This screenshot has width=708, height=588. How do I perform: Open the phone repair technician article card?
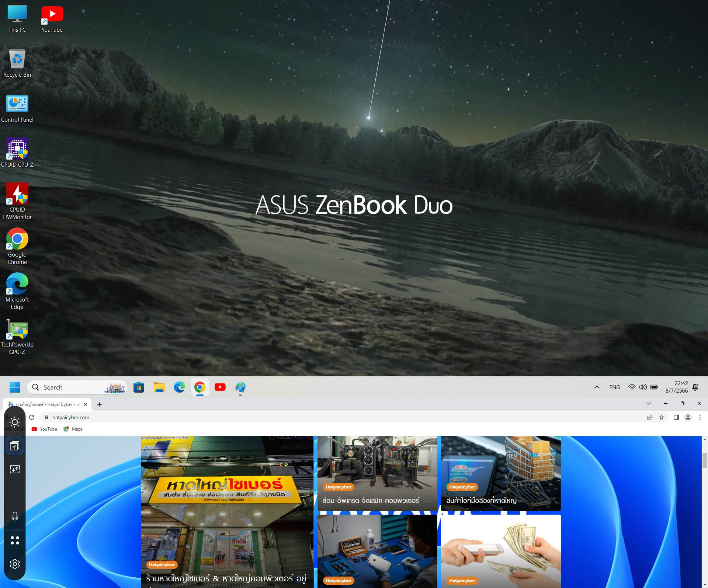pyautogui.click(x=377, y=551)
